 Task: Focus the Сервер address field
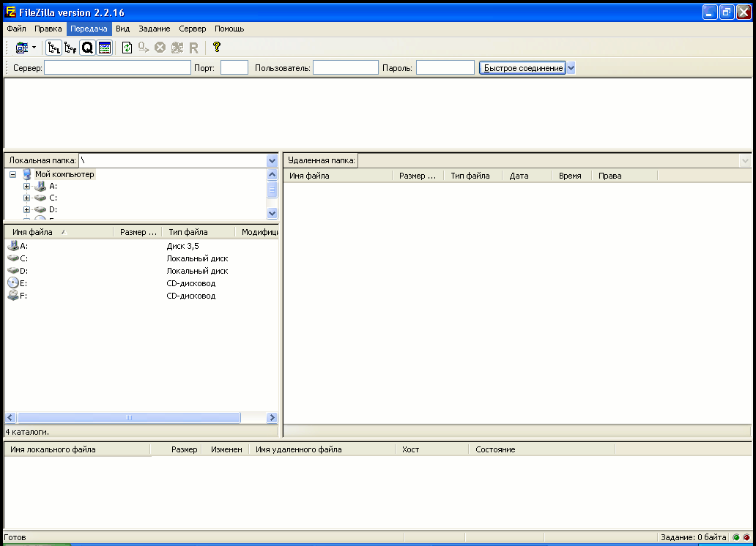click(x=118, y=67)
